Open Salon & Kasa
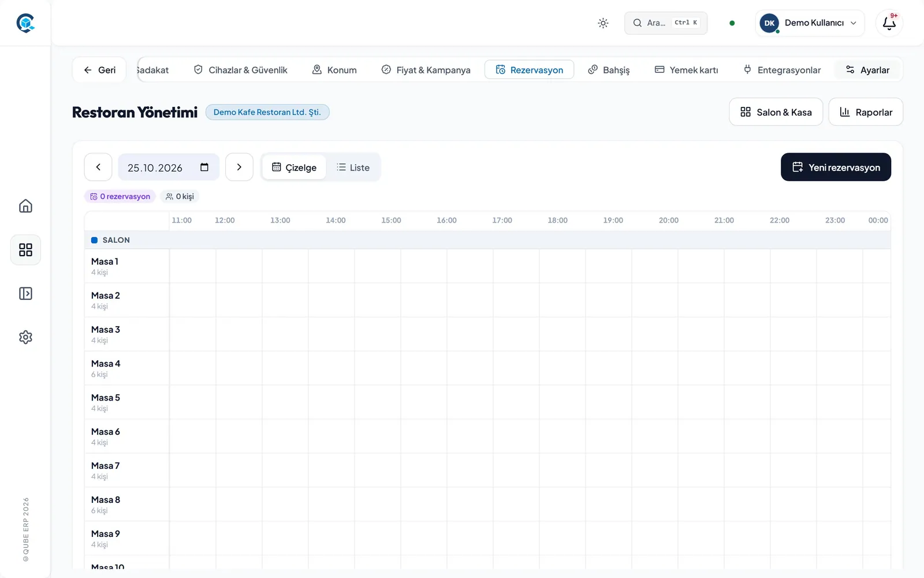The width and height of the screenshot is (924, 578). (776, 112)
